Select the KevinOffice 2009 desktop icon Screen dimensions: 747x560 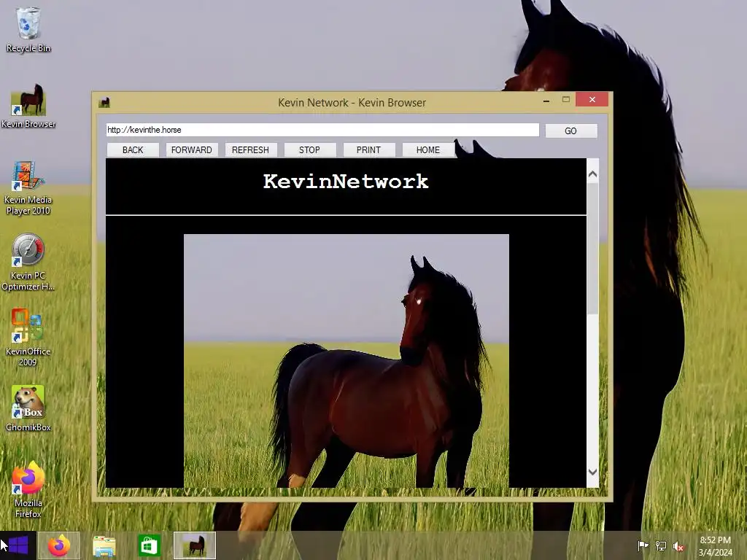[28, 337]
